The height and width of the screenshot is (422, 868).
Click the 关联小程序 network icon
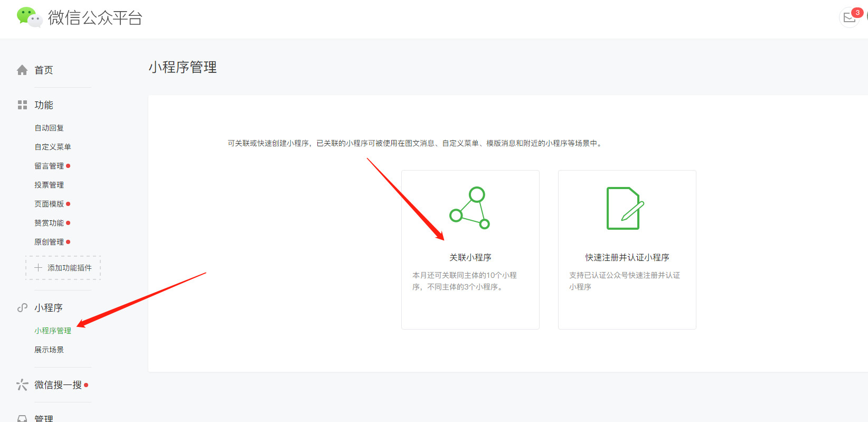(470, 208)
